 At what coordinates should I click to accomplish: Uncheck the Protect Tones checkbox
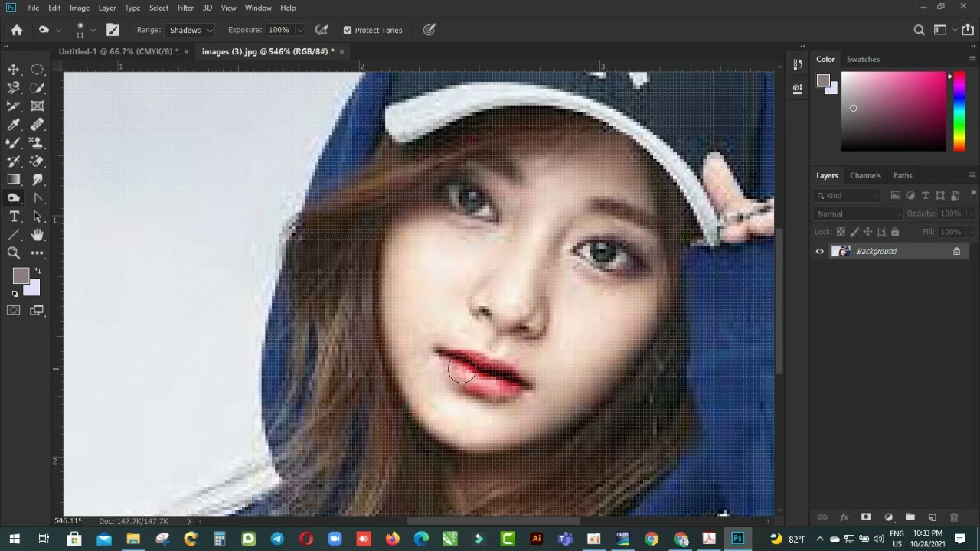[x=347, y=31]
